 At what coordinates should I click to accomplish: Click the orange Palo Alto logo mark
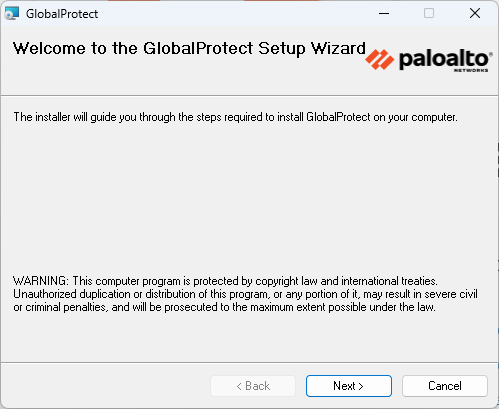point(379,60)
